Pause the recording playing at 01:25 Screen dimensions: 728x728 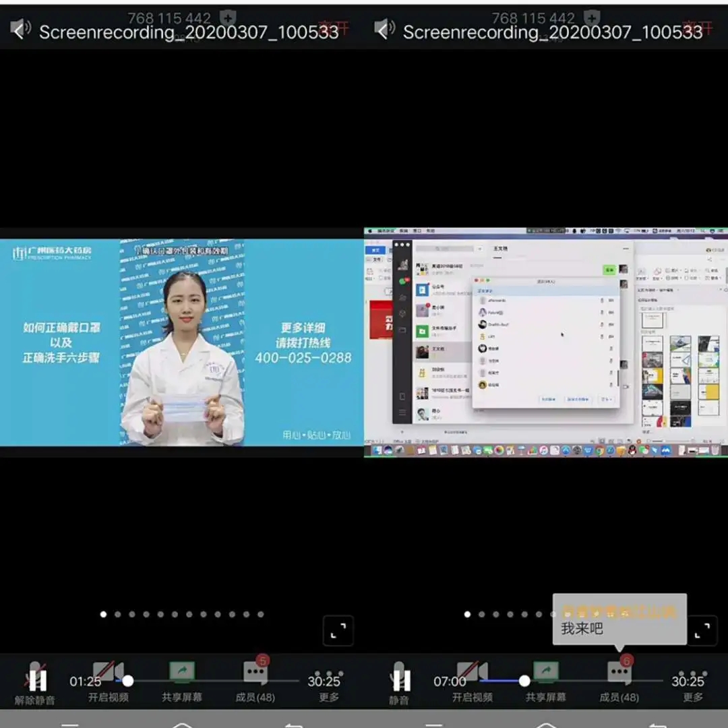[38, 681]
